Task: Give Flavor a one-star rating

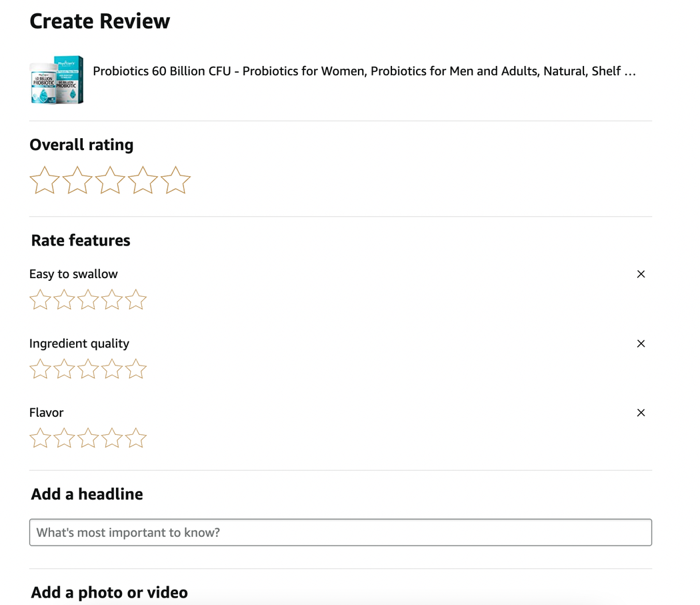Action: tap(40, 438)
